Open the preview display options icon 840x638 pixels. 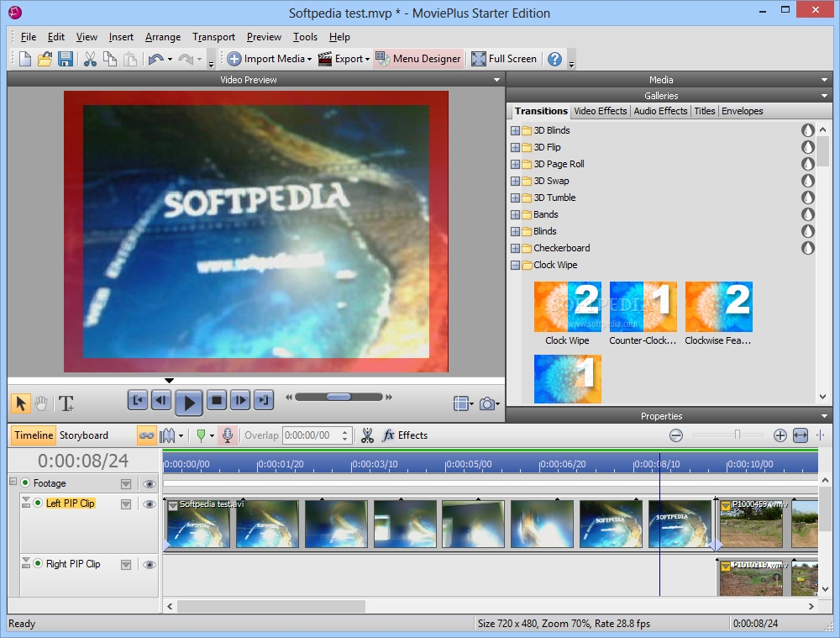[461, 403]
